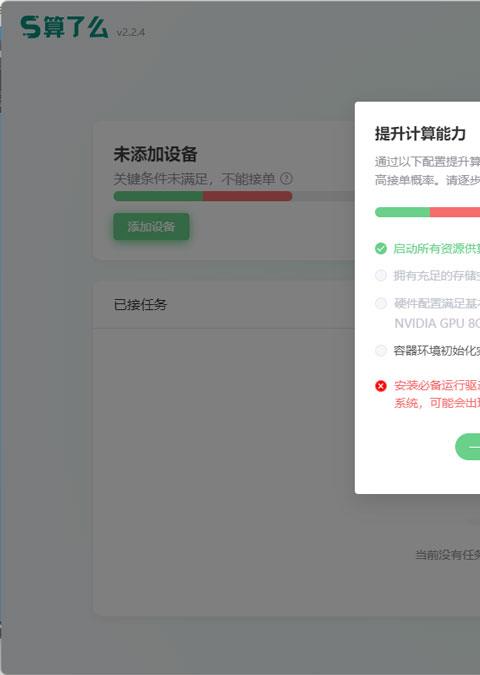The width and height of the screenshot is (480, 675).
Task: Select the circle beside 容器环境初始化
Action: tap(381, 350)
